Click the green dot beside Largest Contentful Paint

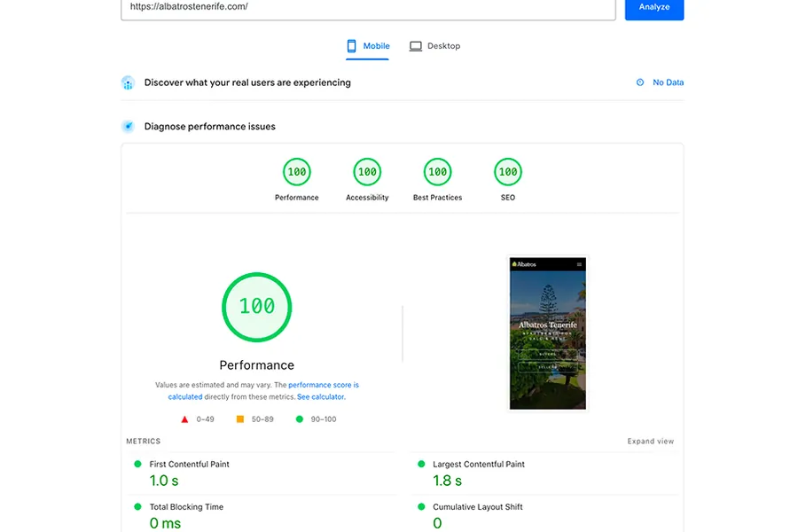click(421, 464)
